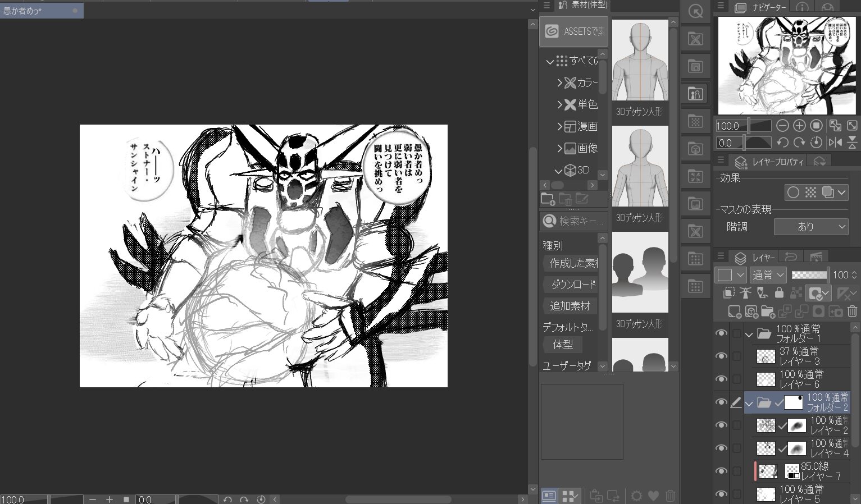Toggle visibility of レイヤー 4
The width and height of the screenshot is (861, 504).
click(721, 448)
